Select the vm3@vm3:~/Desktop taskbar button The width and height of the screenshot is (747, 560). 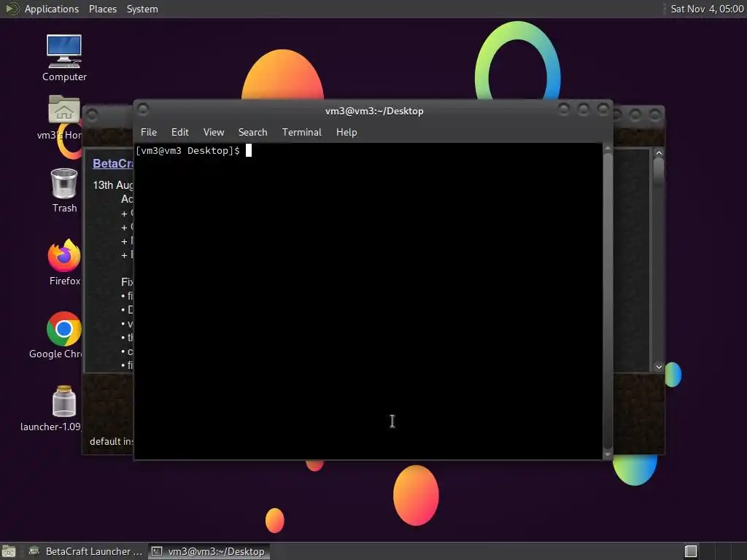(209, 551)
